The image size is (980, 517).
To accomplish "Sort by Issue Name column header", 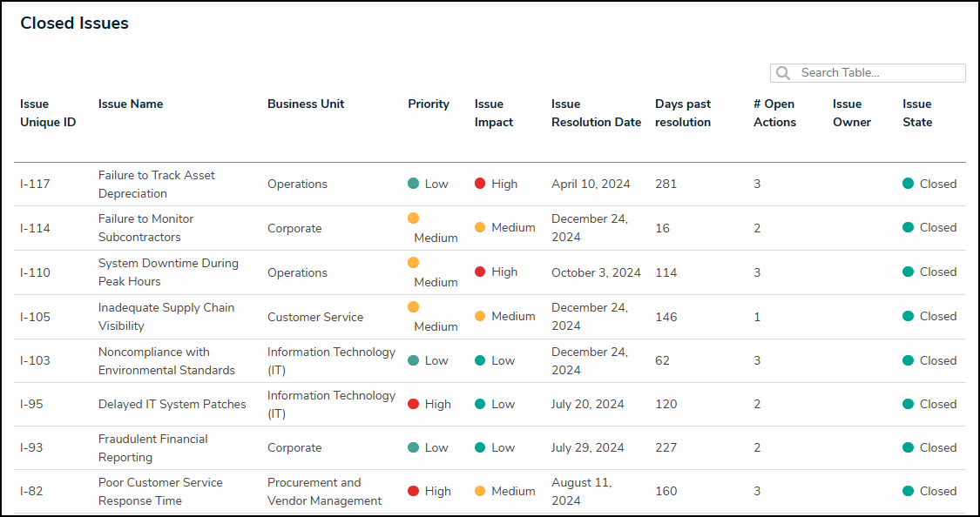I will 131,104.
